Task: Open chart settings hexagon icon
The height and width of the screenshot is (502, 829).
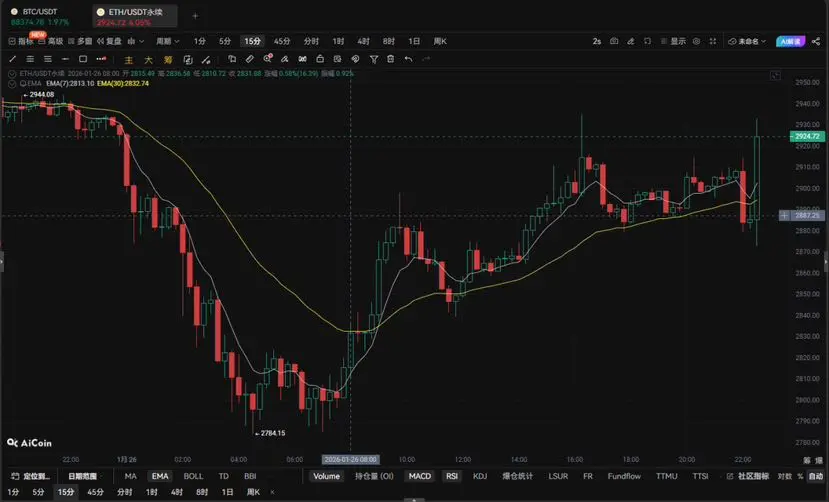Action: pyautogui.click(x=696, y=41)
